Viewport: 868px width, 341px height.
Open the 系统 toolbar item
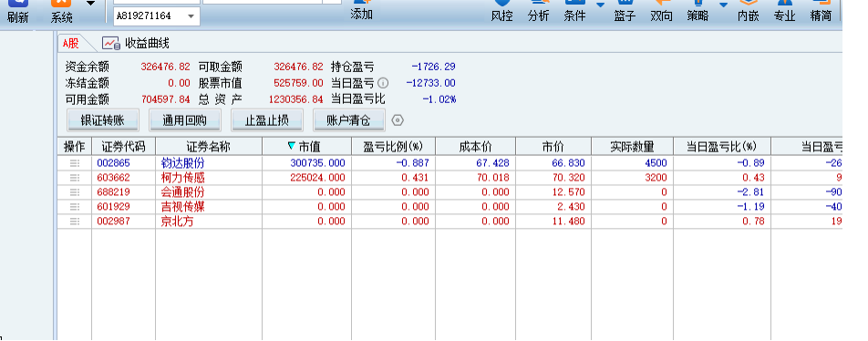point(61,11)
